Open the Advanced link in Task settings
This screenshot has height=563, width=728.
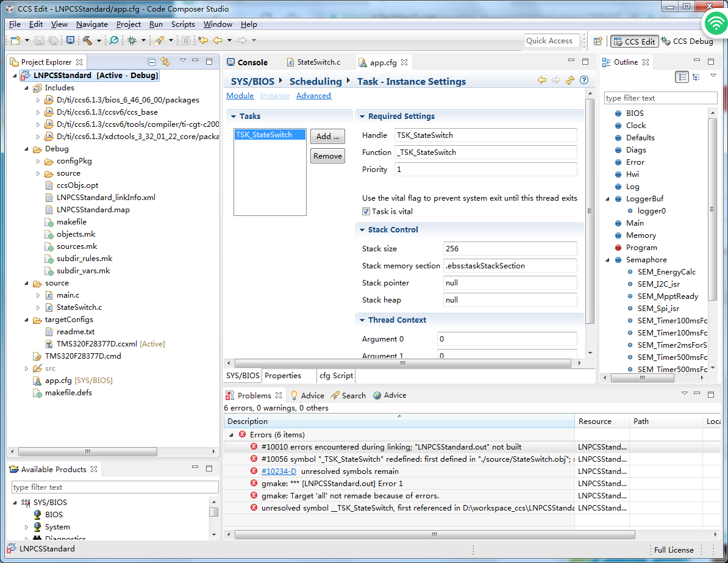pyautogui.click(x=313, y=96)
